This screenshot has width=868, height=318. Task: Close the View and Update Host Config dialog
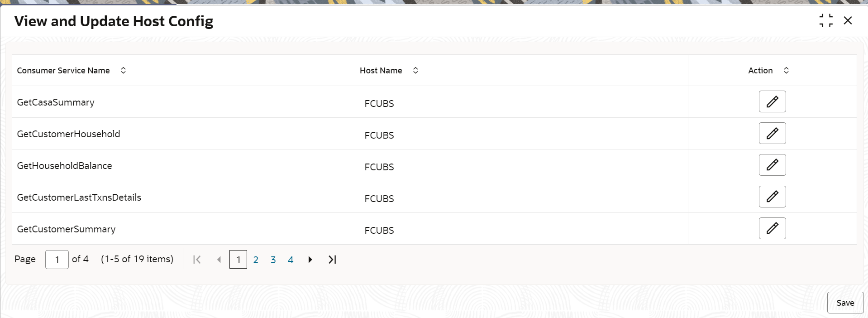pyautogui.click(x=848, y=20)
